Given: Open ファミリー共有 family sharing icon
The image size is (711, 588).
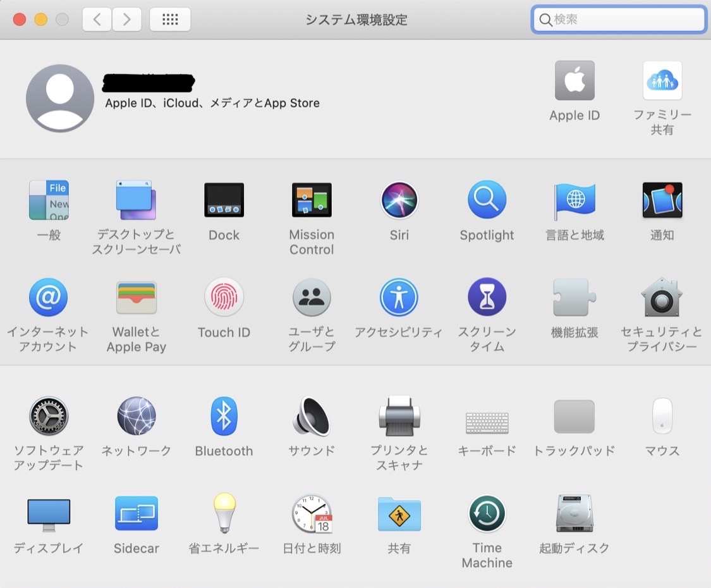Looking at the screenshot, I should tap(662, 80).
